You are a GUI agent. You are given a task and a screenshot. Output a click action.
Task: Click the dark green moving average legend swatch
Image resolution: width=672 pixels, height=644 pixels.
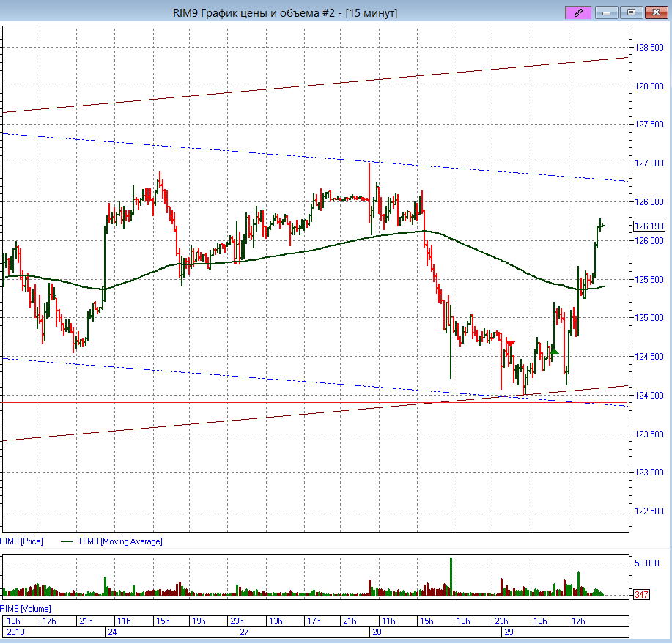coord(67,541)
